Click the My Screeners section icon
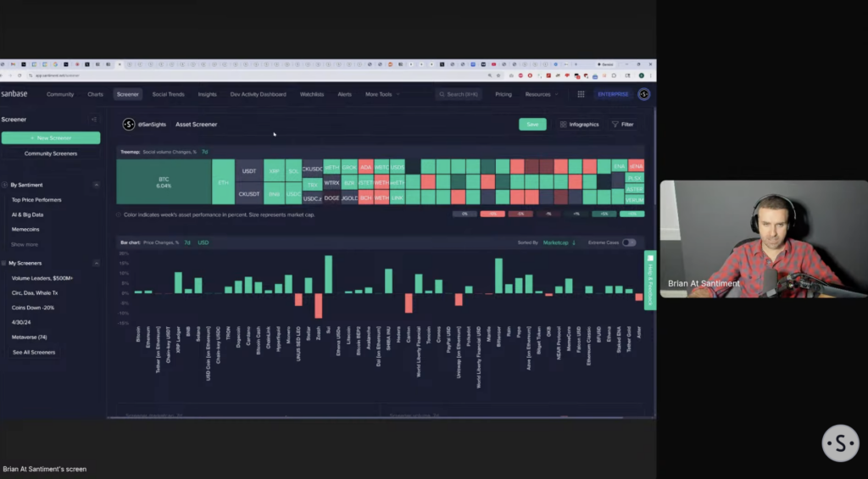 4,263
